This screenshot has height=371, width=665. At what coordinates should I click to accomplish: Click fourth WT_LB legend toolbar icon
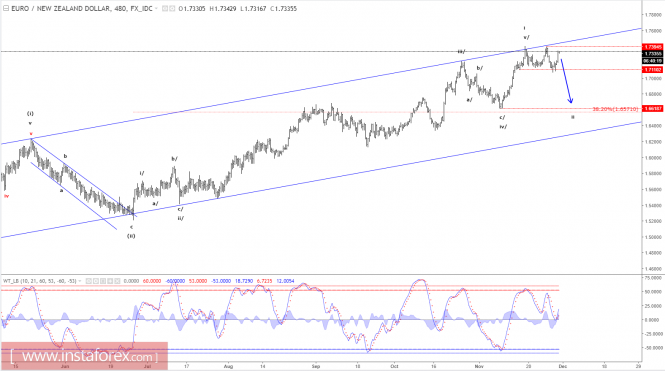tap(110, 281)
